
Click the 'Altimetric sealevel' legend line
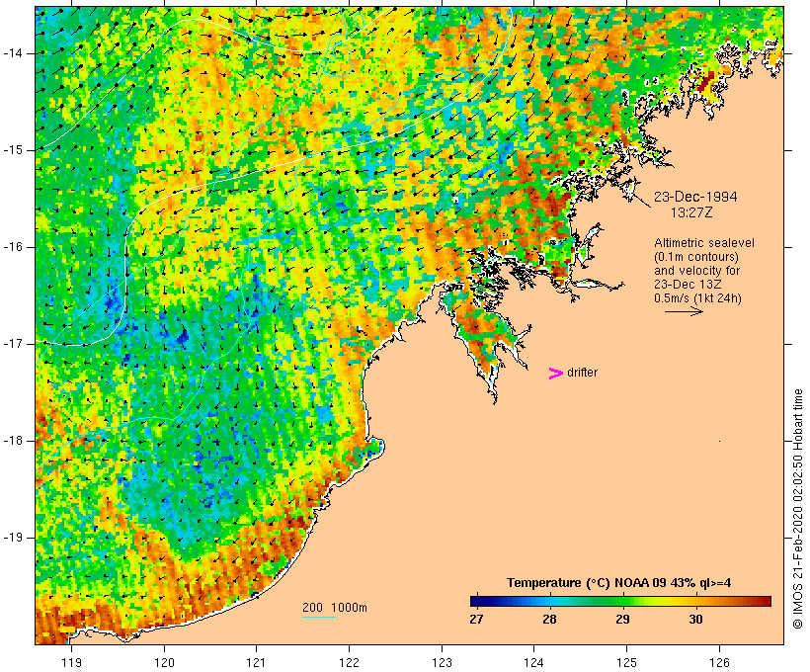pyautogui.click(x=704, y=243)
